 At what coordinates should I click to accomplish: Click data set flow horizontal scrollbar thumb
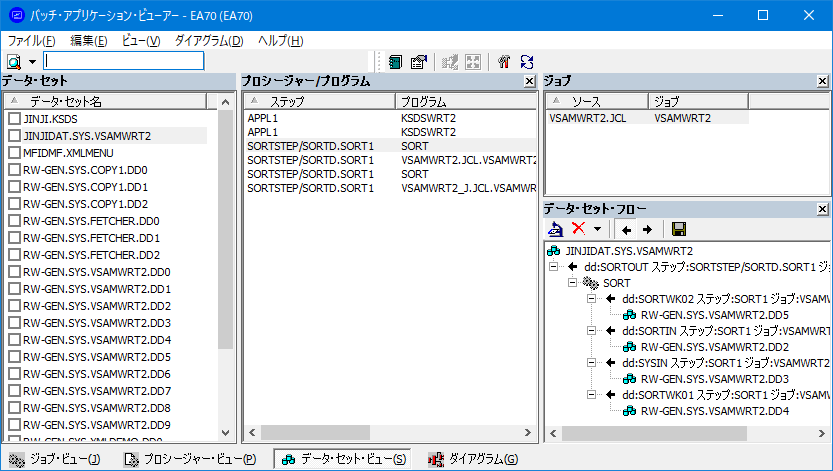(x=654, y=434)
